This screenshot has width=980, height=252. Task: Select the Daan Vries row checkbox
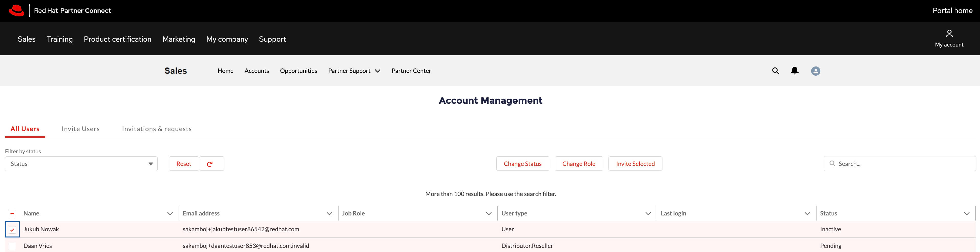[13, 246]
